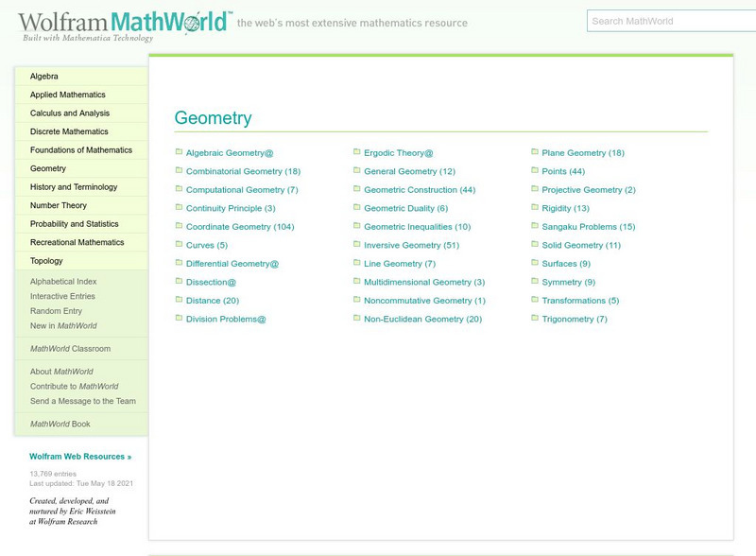Go to a Random Entry
756x556 pixels.
point(56,311)
